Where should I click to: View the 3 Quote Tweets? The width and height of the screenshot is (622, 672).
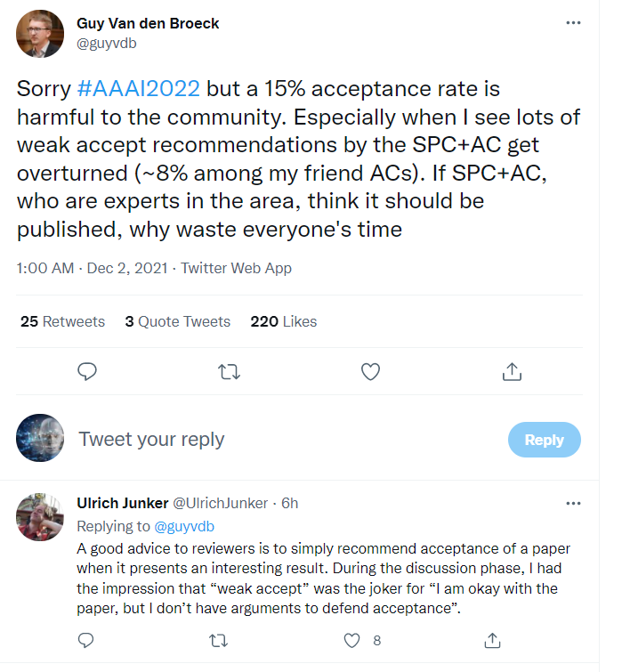tap(177, 321)
